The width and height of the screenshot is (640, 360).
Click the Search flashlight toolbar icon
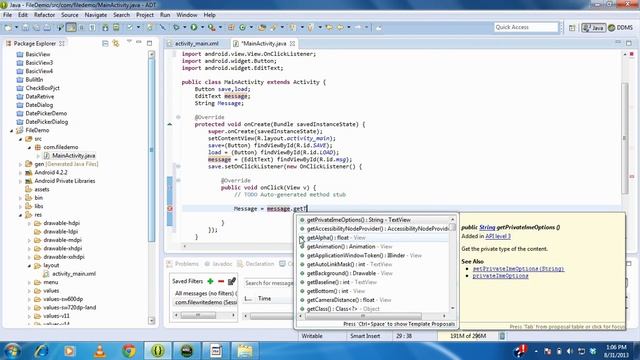[273, 27]
